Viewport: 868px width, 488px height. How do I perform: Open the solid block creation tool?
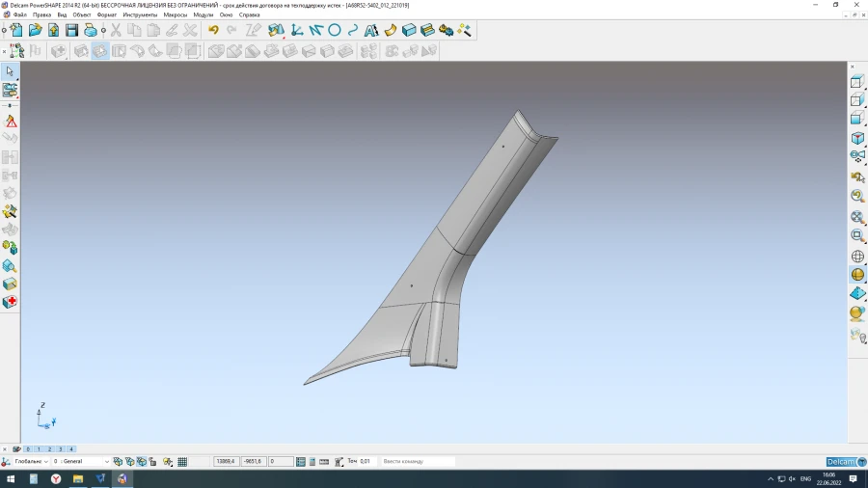(x=409, y=31)
